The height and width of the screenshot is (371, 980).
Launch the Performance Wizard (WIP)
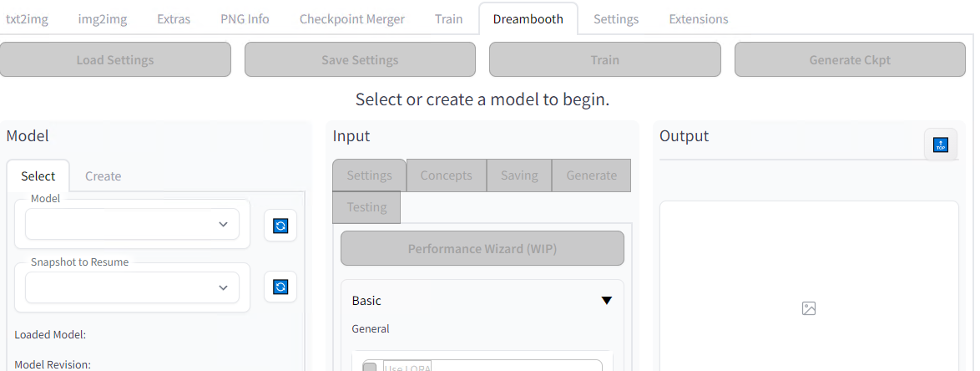pos(482,248)
